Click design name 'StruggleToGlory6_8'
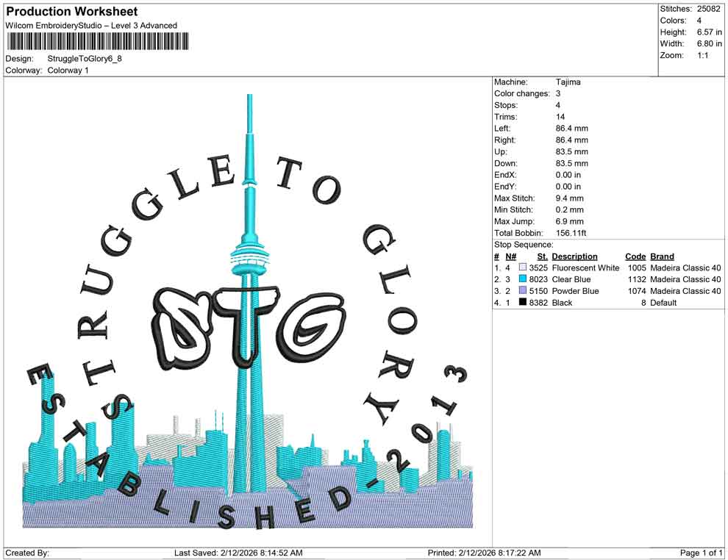Screen dimensions: 728x560 tap(85, 59)
